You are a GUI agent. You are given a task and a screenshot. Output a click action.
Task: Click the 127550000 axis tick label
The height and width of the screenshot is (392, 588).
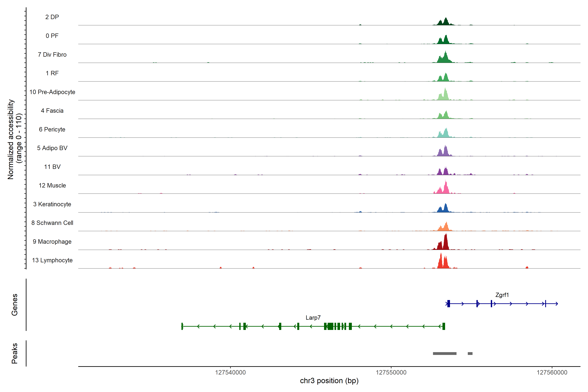coord(391,372)
